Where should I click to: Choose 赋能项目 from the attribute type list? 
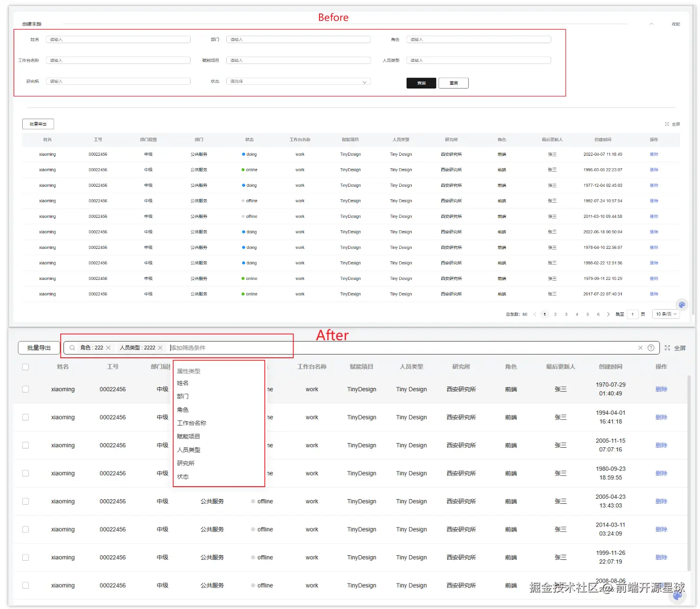pyautogui.click(x=189, y=437)
